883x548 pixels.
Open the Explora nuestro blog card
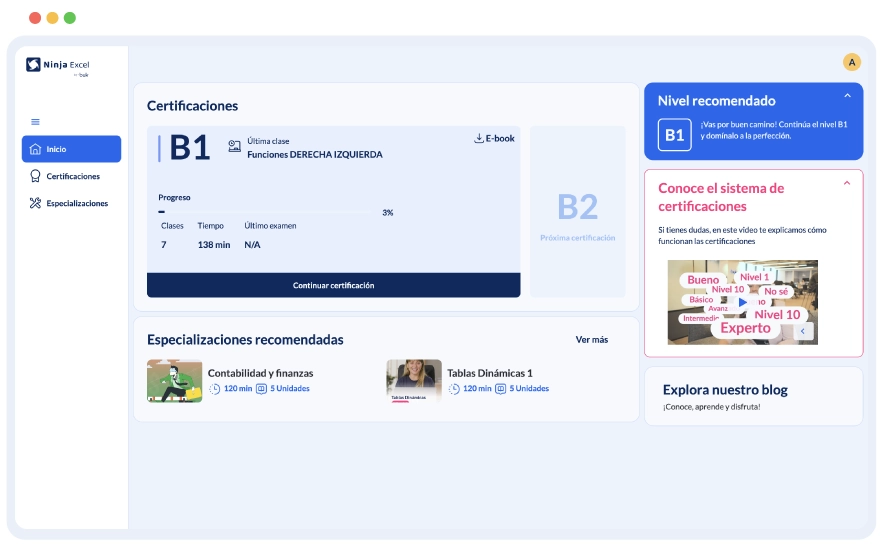tap(753, 396)
